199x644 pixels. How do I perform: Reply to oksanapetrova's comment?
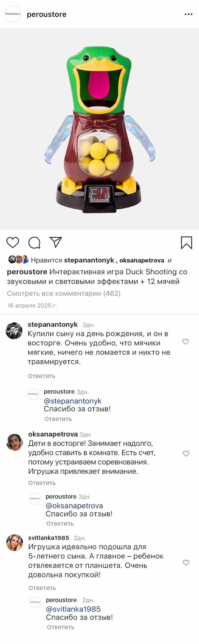tap(42, 483)
